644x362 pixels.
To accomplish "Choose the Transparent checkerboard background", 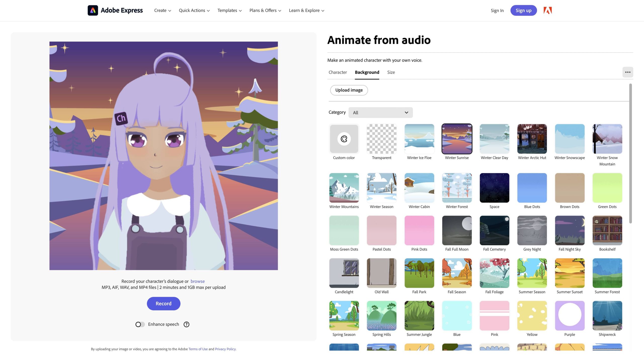I will point(381,139).
